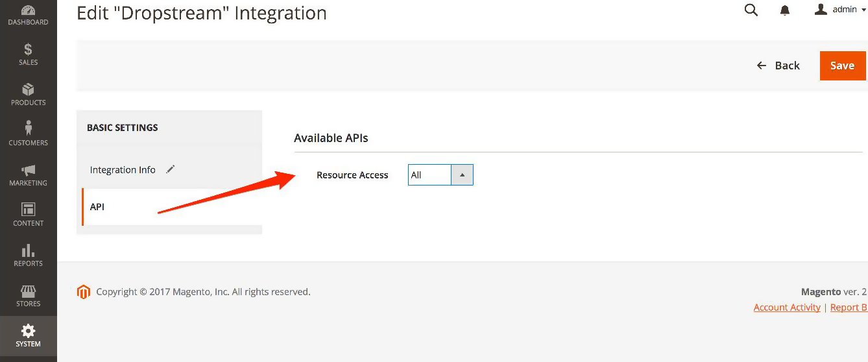
Task: Switch to the Integration Info tab
Action: tap(123, 170)
